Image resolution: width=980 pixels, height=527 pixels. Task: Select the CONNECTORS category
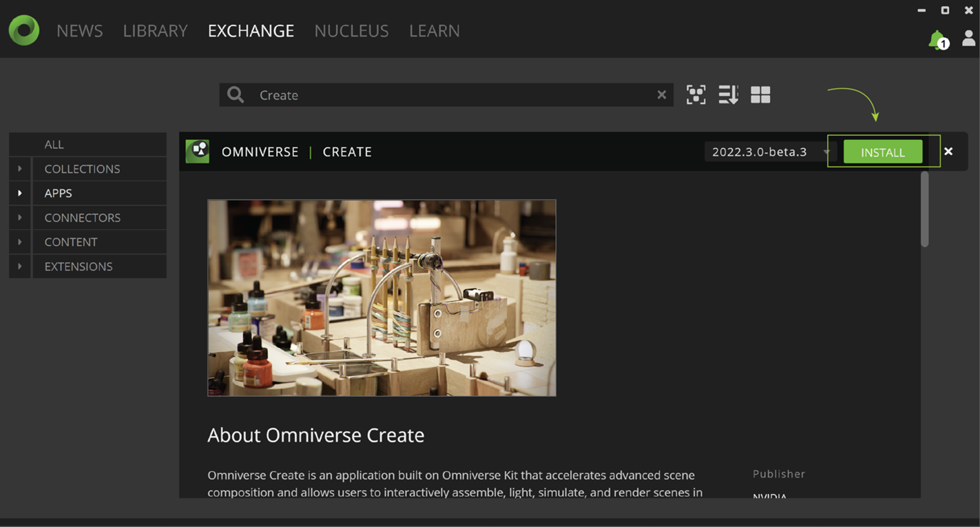[x=100, y=218]
